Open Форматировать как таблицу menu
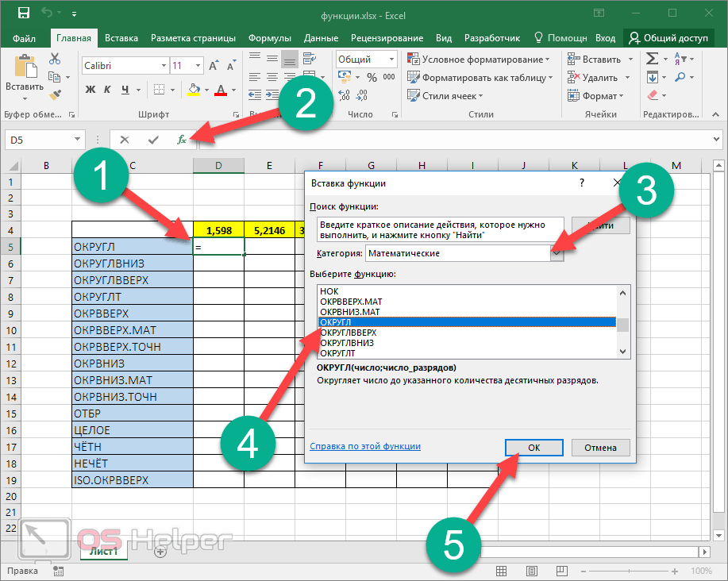The width and height of the screenshot is (728, 581). pyautogui.click(x=480, y=78)
